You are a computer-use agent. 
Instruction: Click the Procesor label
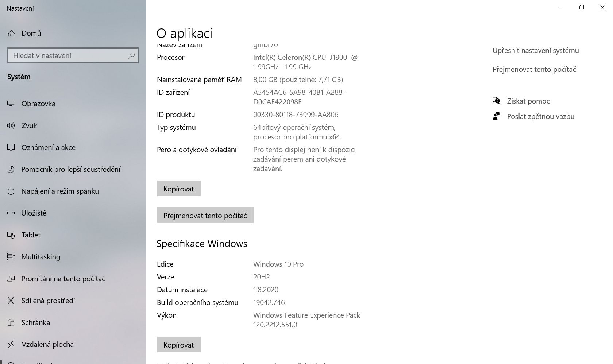coord(170,57)
